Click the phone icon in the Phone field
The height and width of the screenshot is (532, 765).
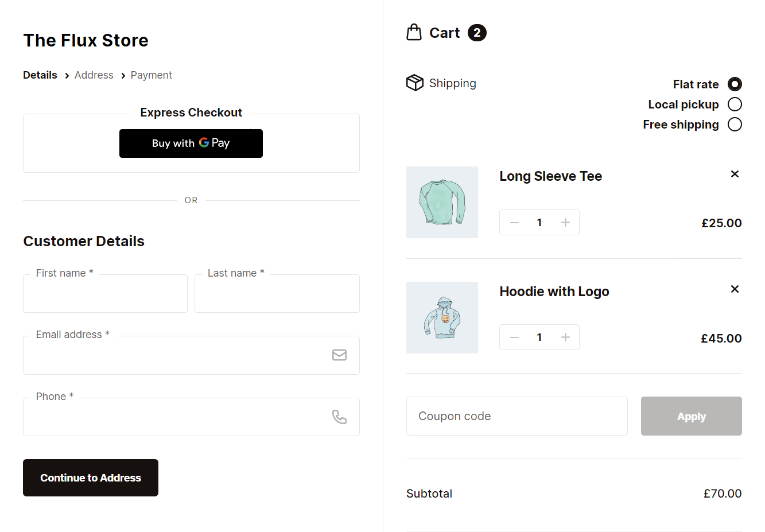point(339,417)
